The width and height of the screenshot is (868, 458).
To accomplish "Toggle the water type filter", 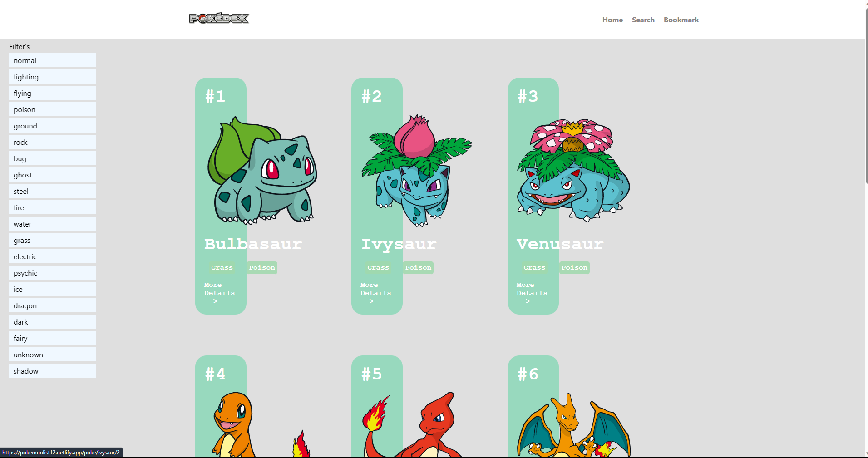I will [x=52, y=224].
